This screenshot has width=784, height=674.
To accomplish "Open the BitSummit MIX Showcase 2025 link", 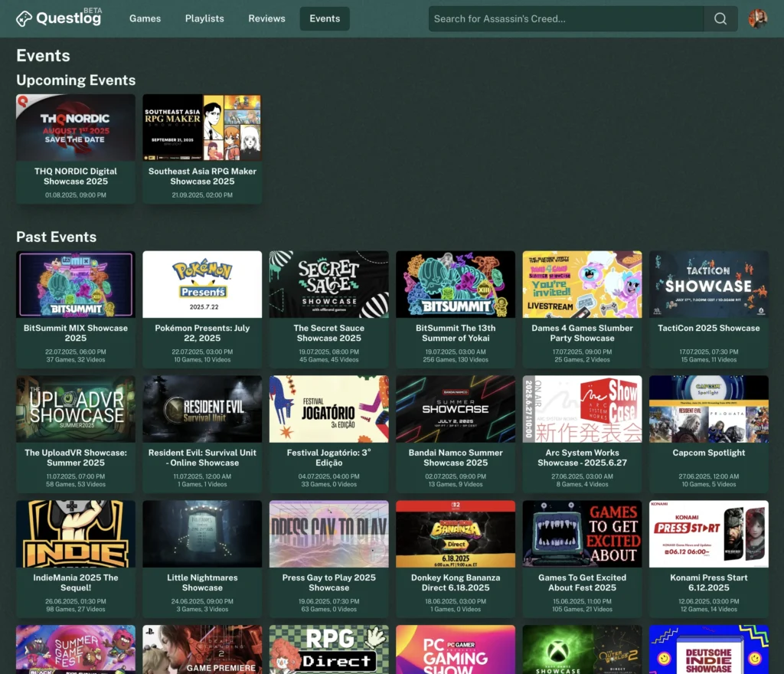I will tap(76, 333).
